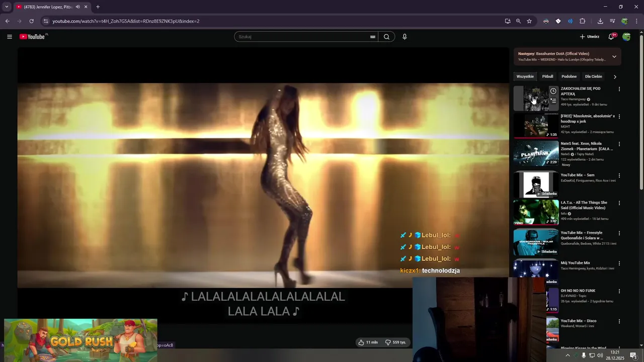This screenshot has height=362, width=644.
Task: Click the search magnifier button
Action: point(386,37)
